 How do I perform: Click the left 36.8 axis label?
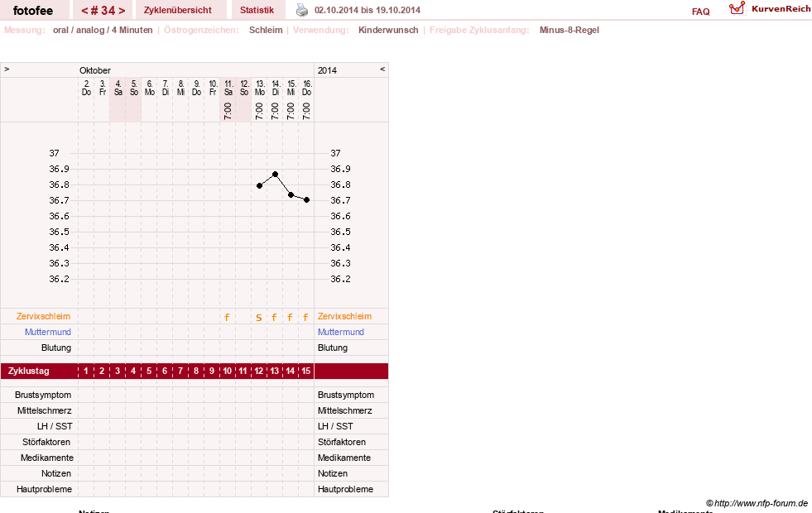(59, 185)
